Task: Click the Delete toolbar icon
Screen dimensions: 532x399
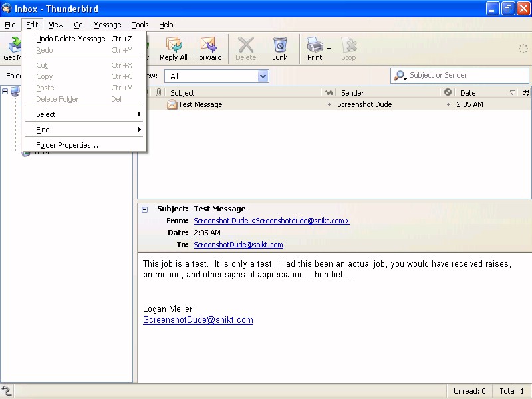Action: 246,49
